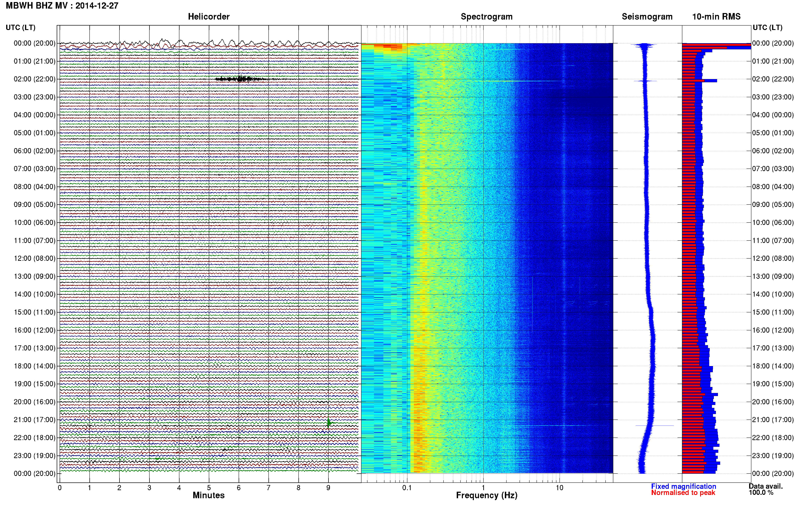Click the left '10:00 (06:00)' time label
This screenshot has width=812, height=508.
[x=34, y=222]
